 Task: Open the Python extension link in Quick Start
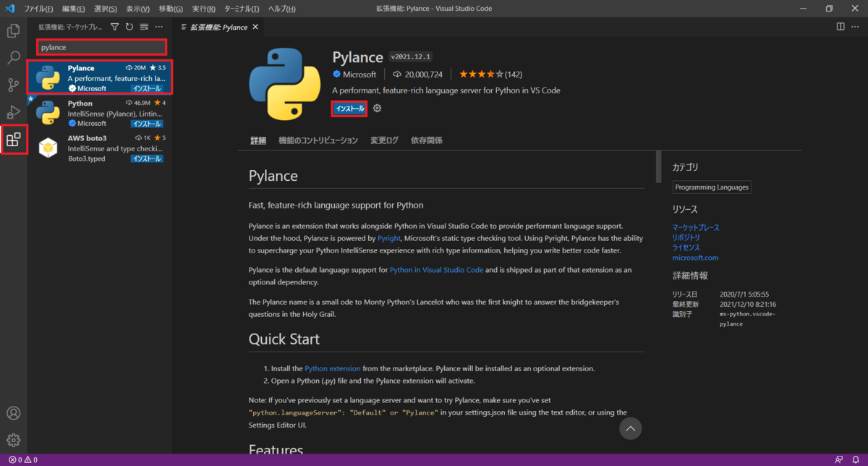(x=333, y=368)
